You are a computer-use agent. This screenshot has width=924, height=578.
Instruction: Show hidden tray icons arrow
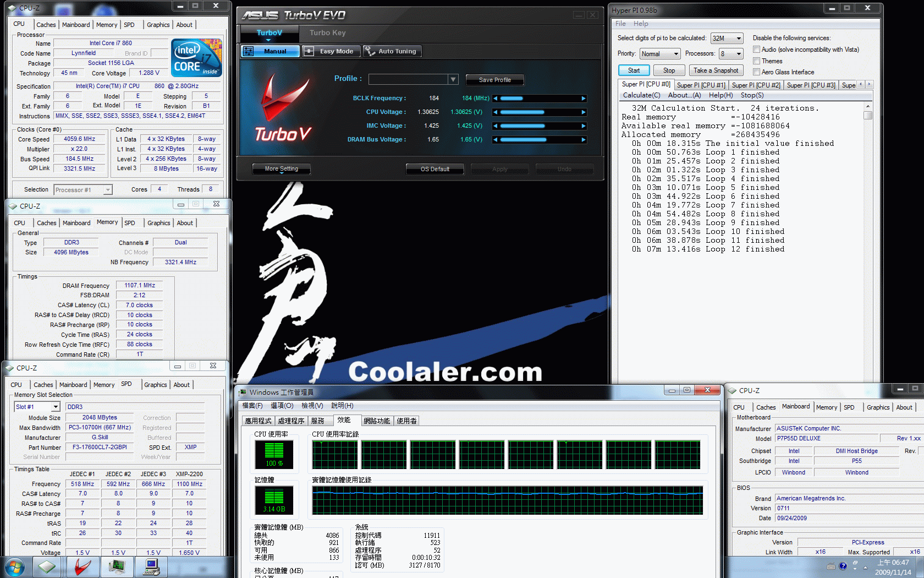865,567
